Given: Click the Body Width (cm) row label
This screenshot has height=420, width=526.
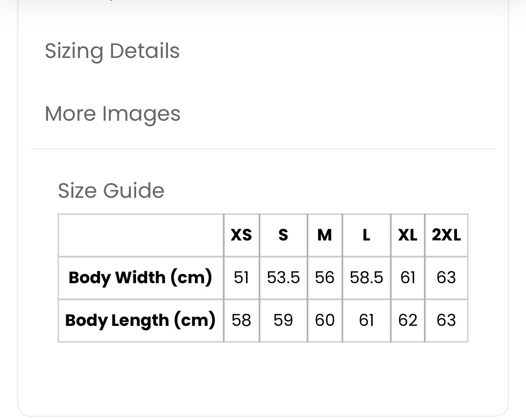Looking at the screenshot, I should coord(140,278).
